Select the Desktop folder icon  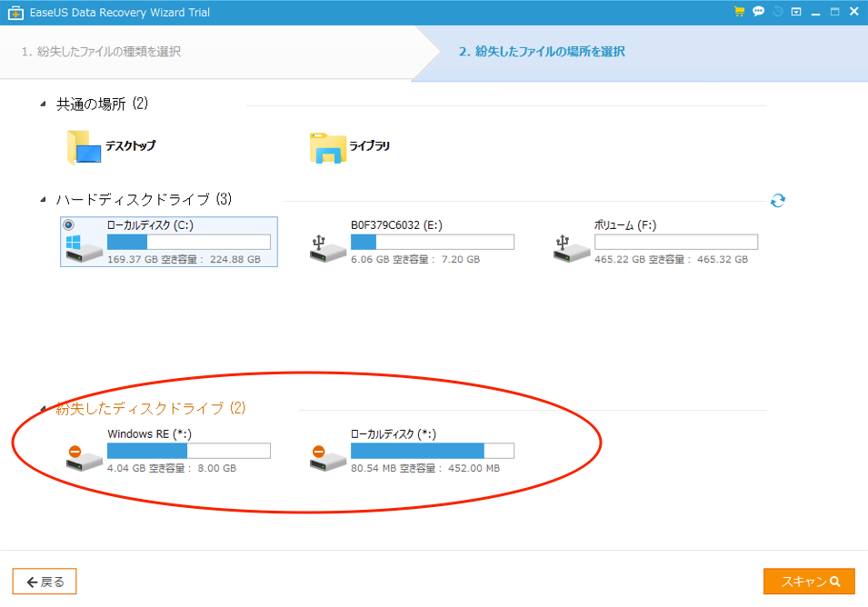(x=85, y=147)
